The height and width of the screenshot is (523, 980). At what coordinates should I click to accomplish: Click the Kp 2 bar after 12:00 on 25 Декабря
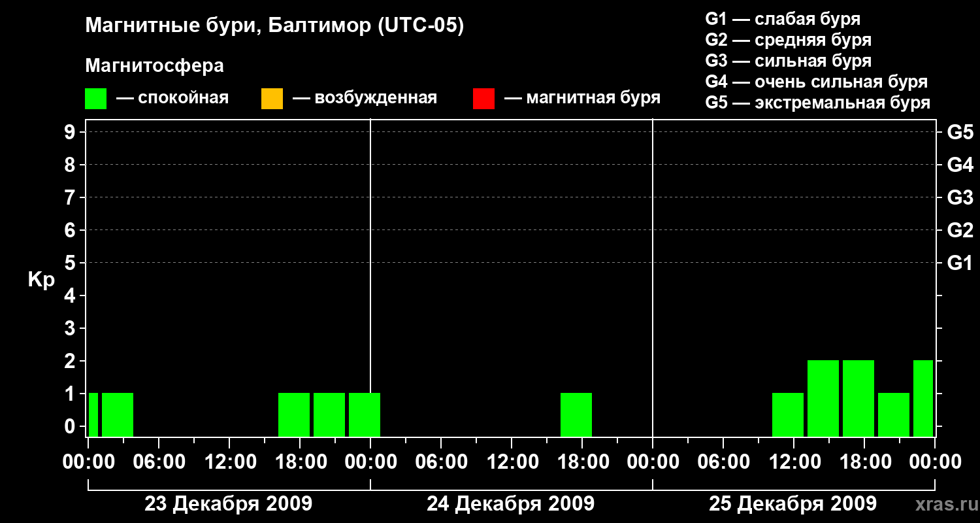click(823, 398)
